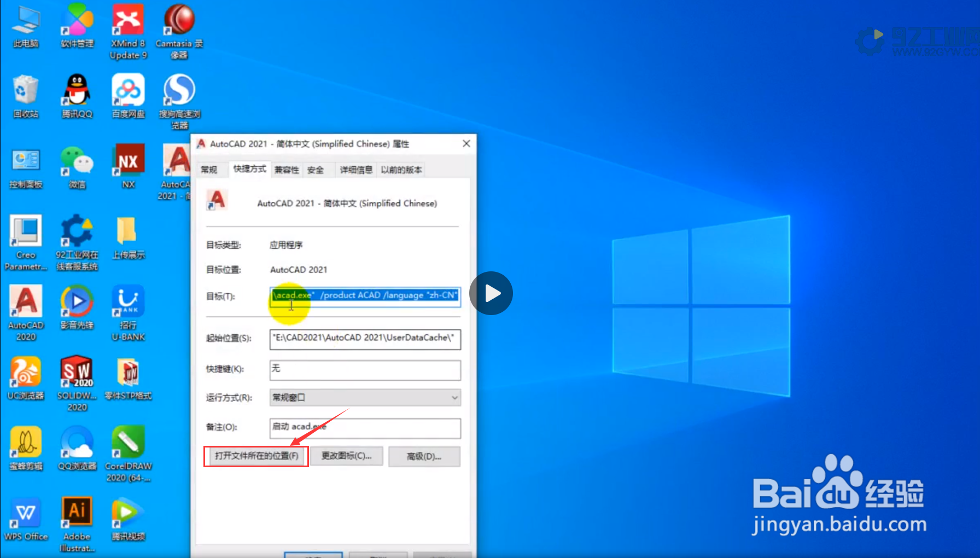Click the 备注(O) comment field

365,428
